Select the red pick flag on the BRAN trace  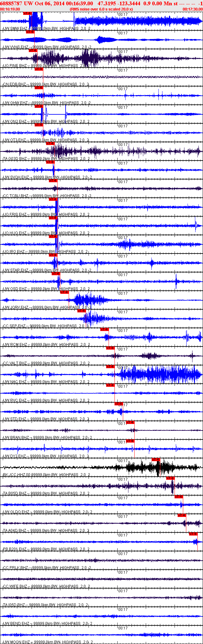coord(130,422)
